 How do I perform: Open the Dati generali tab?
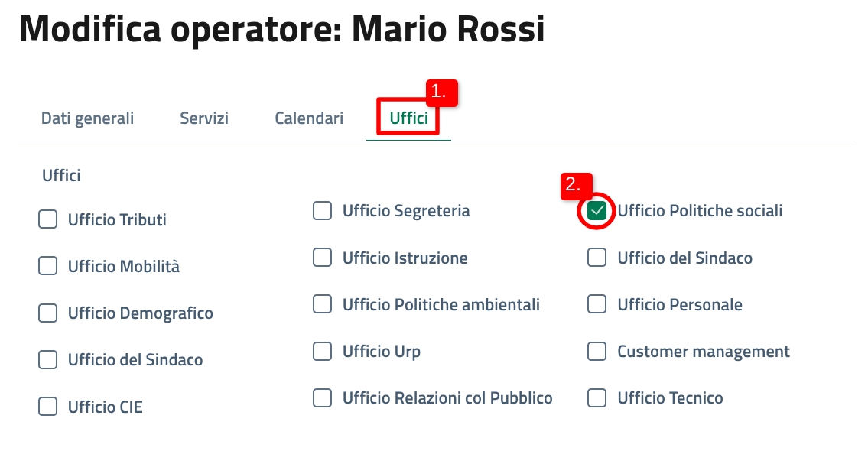coord(87,118)
